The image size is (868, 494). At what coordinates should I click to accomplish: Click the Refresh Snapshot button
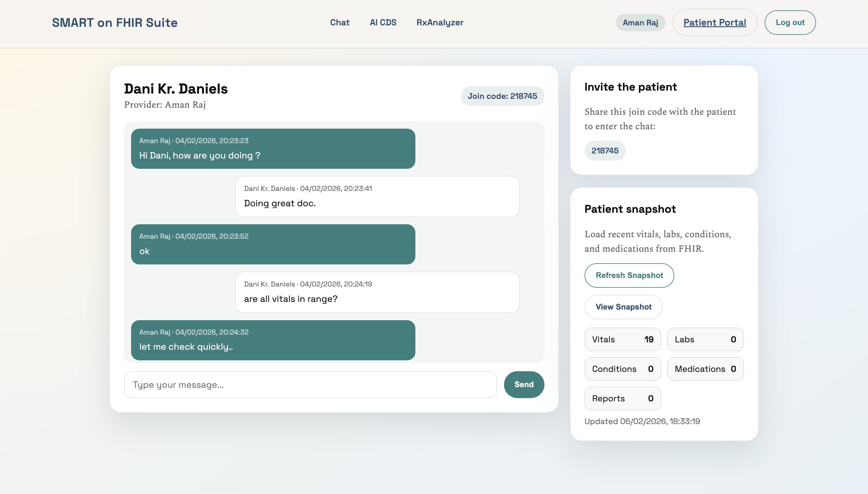click(629, 275)
